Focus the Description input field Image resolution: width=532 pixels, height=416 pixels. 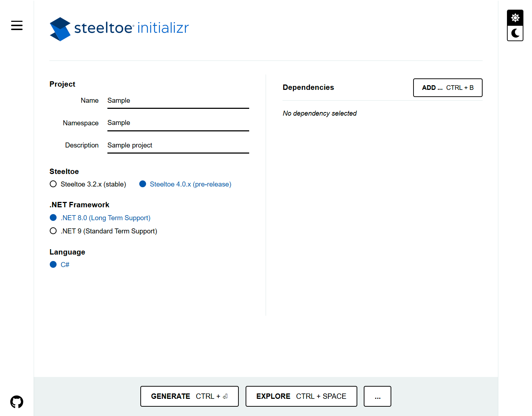178,145
